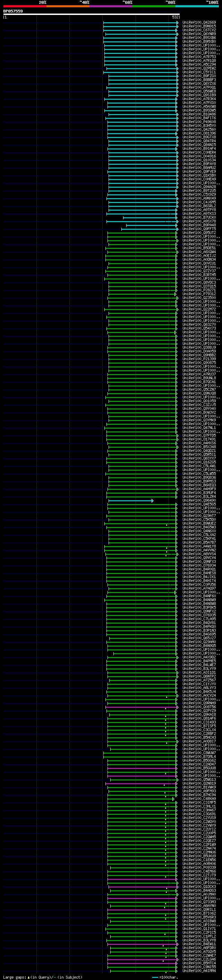Select hit label UniRef100_Q9KAI8
This screenshot has height=980, width=222.
point(199,715)
